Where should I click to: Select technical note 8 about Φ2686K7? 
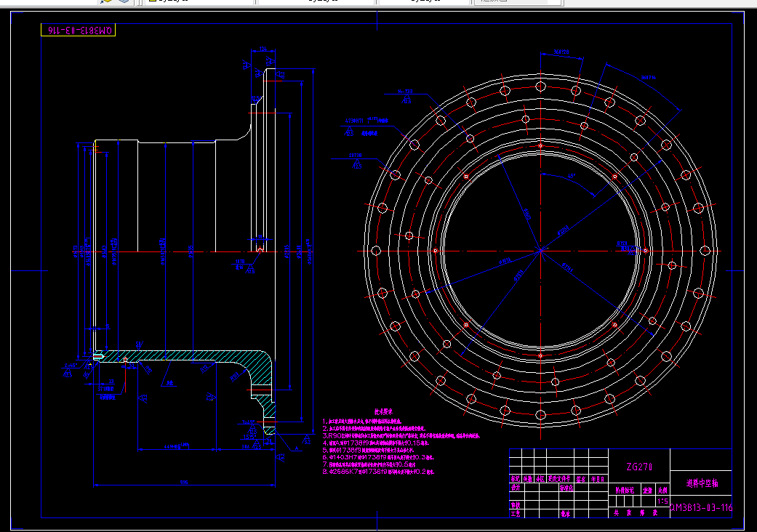tap(378, 472)
